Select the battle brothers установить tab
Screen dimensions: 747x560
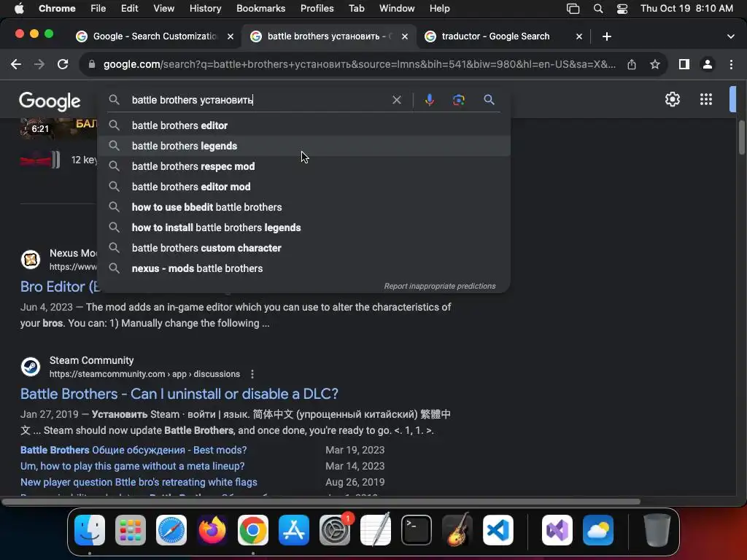coord(329,36)
